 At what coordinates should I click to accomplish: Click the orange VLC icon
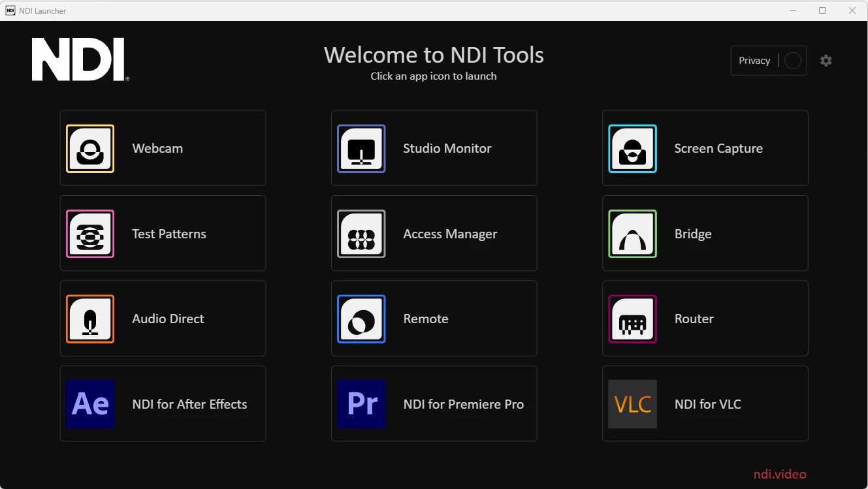click(x=632, y=404)
